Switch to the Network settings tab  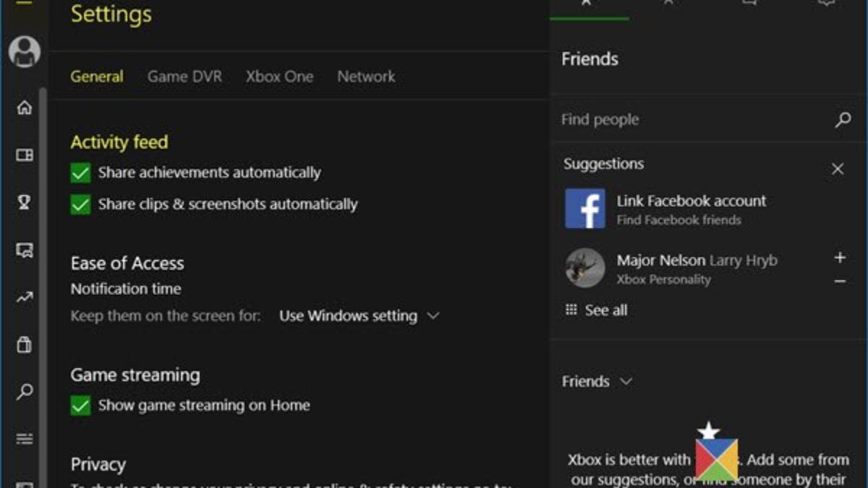(x=366, y=77)
